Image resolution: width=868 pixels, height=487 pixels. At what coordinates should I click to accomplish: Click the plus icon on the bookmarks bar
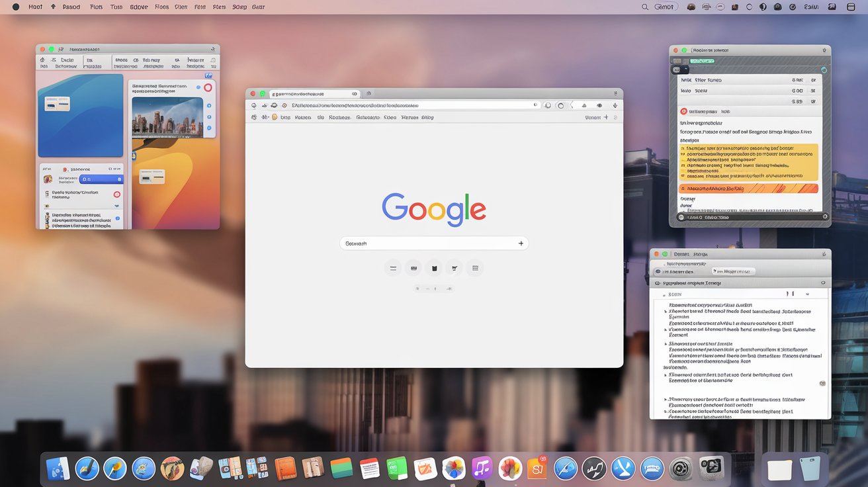coord(606,117)
